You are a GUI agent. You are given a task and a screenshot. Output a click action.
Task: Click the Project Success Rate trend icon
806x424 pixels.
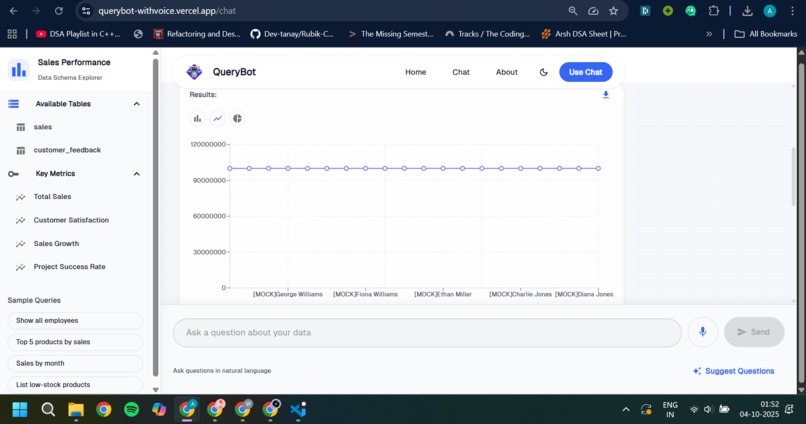(x=21, y=267)
